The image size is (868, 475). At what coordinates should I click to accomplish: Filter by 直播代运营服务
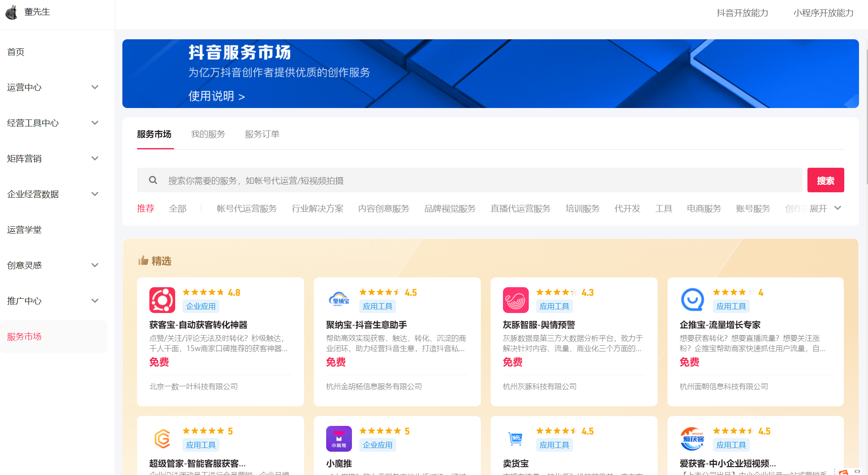(x=521, y=208)
